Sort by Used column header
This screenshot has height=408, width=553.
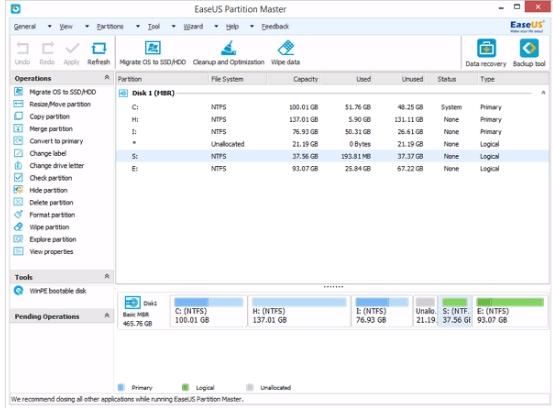347,79
